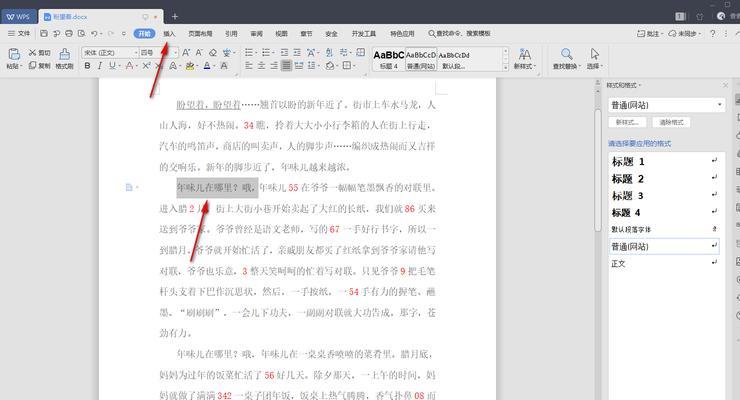740x400 pixels.
Task: Click the Paste (粘贴) icon
Action: tap(14, 55)
